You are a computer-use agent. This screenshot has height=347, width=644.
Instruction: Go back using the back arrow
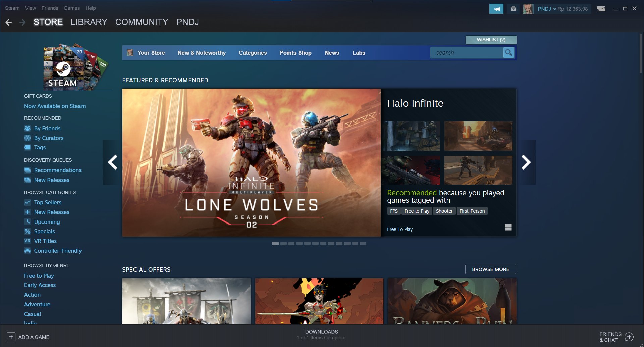pos(9,22)
